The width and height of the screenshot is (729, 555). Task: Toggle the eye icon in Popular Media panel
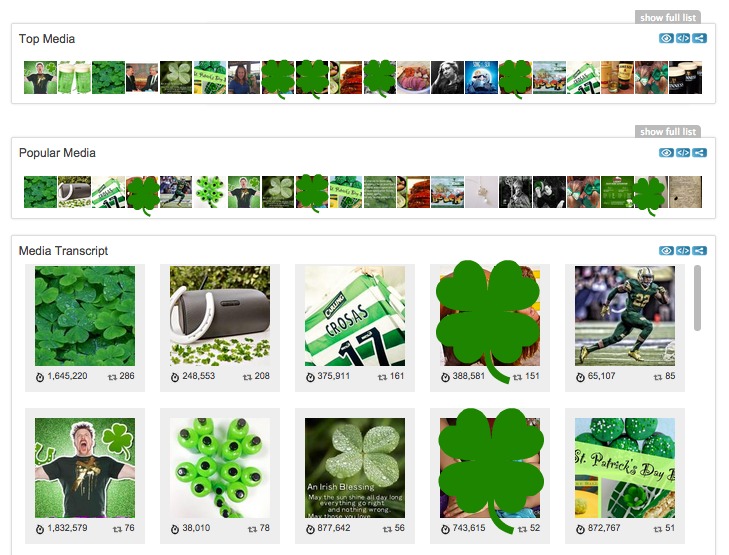[x=666, y=153]
